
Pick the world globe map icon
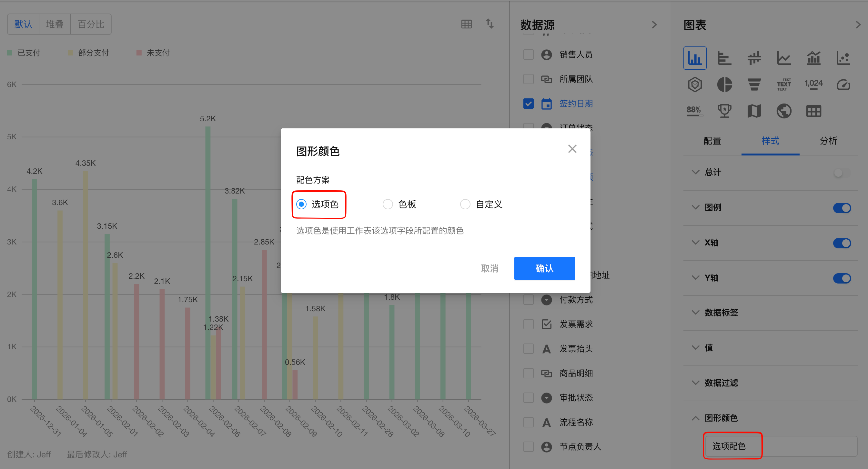click(784, 111)
